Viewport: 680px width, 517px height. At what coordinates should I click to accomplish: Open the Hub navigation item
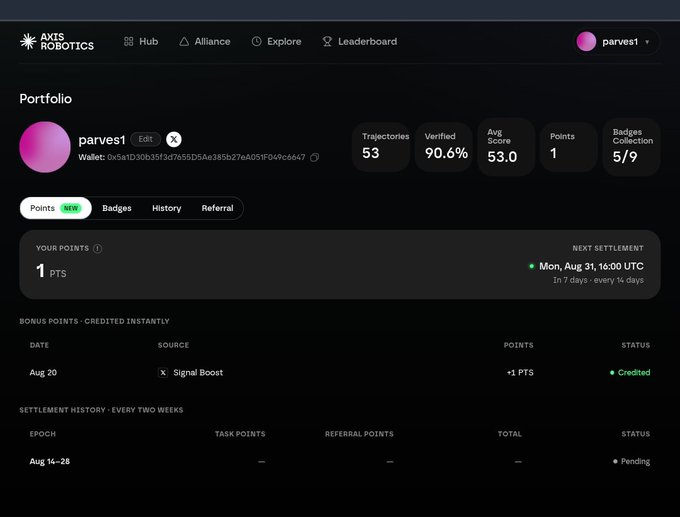pyautogui.click(x=141, y=41)
